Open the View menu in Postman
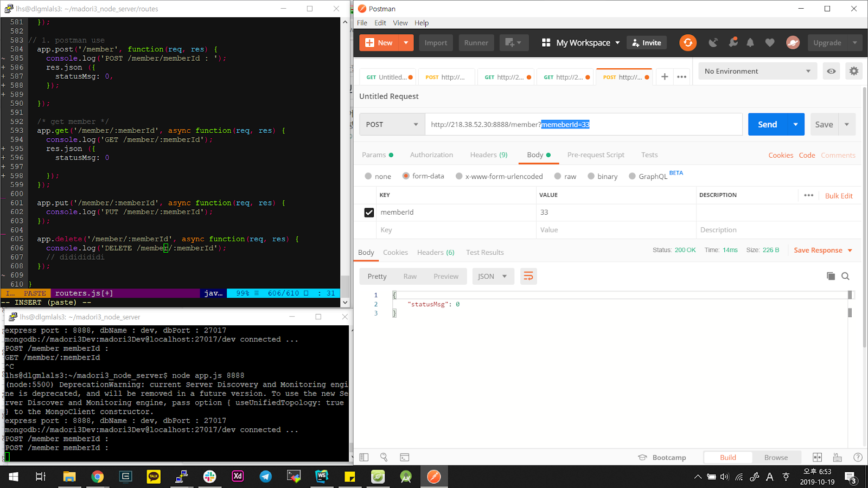The height and width of the screenshot is (488, 868). click(400, 23)
